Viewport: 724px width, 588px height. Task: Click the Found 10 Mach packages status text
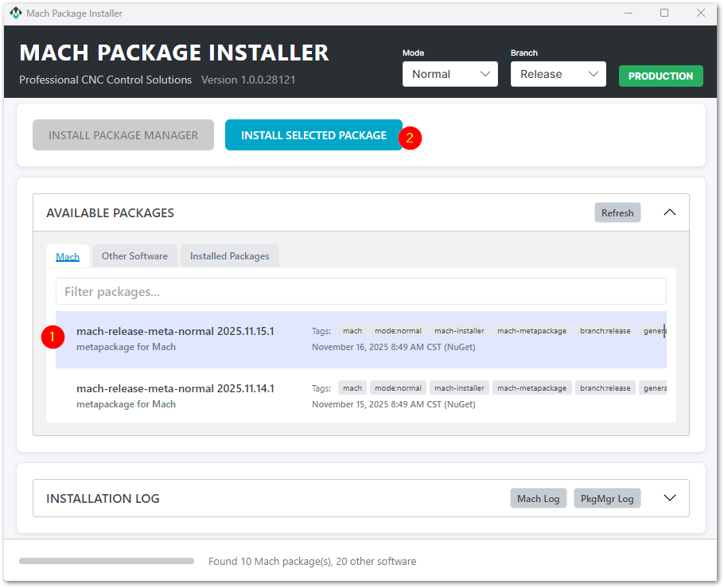[x=312, y=561]
